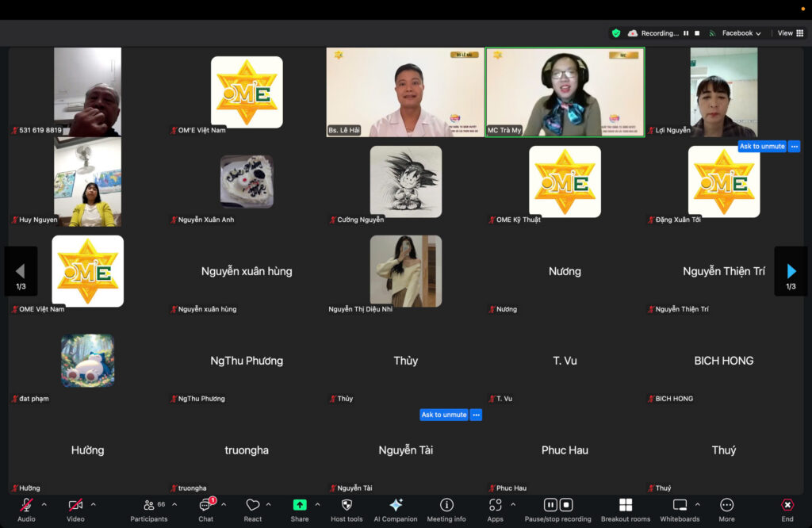812x528 pixels.
Task: Click Ask to unmute for Lợi Nguyễn
Action: [761, 147]
